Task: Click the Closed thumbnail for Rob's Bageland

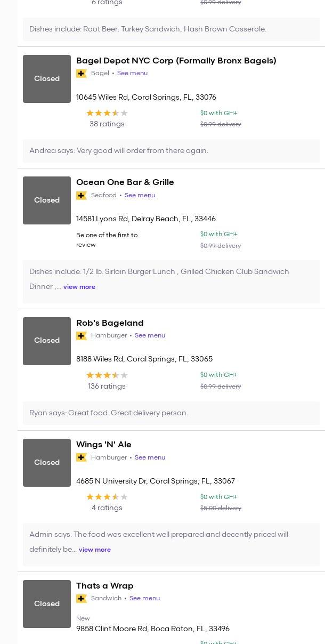Action: point(47,341)
